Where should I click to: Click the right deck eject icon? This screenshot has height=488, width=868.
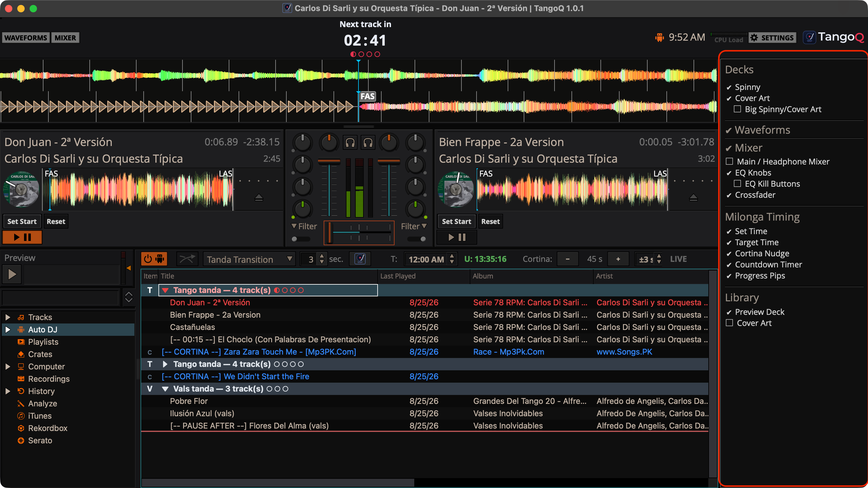pos(693,197)
